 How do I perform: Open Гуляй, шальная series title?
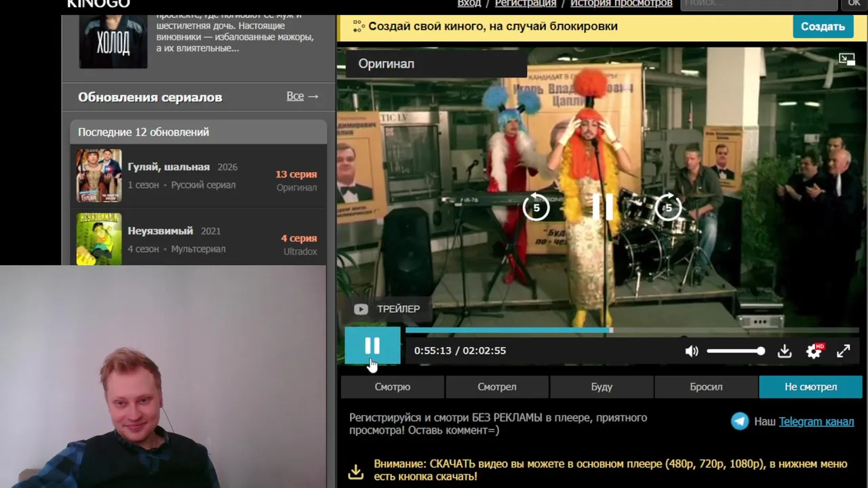[x=169, y=167]
